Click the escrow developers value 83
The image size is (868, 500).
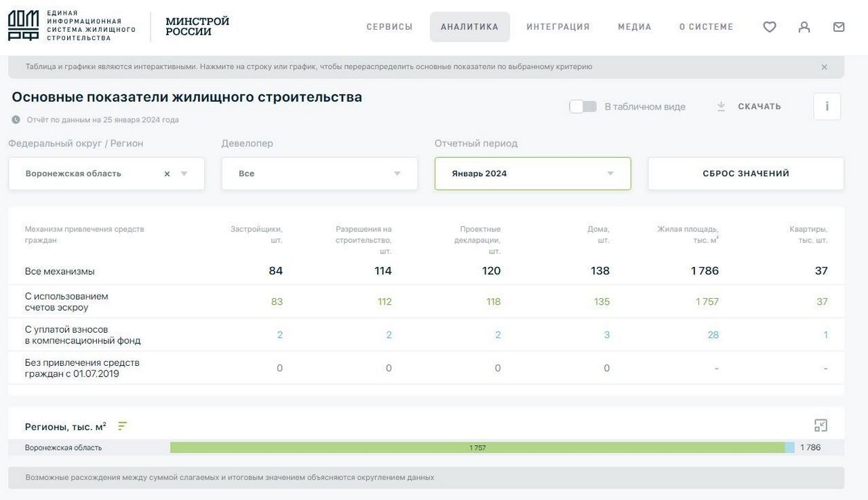tap(277, 301)
